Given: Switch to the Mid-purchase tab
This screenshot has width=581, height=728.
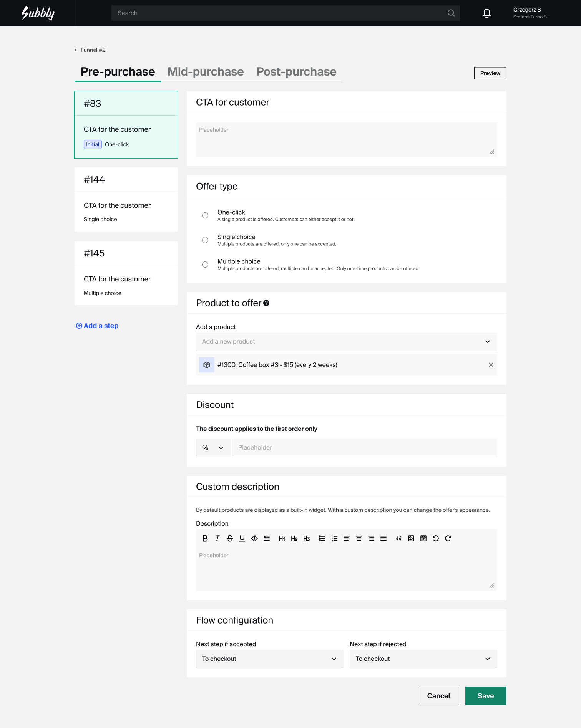Looking at the screenshot, I should 206,72.
